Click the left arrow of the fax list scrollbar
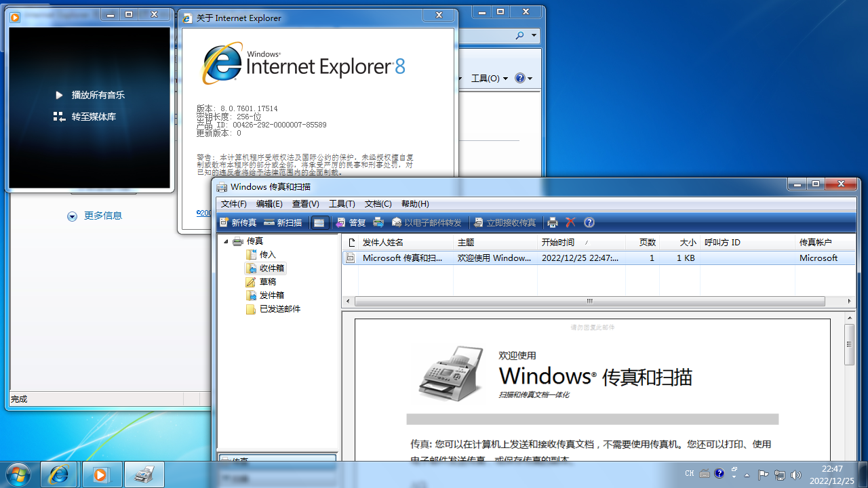 coord(349,302)
